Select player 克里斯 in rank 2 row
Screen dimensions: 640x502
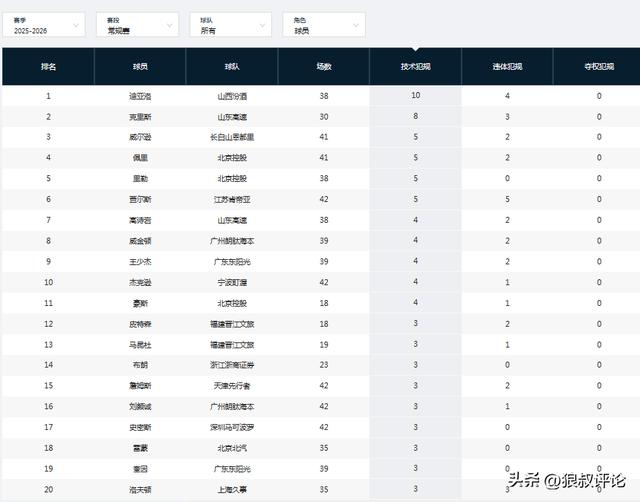point(140,117)
